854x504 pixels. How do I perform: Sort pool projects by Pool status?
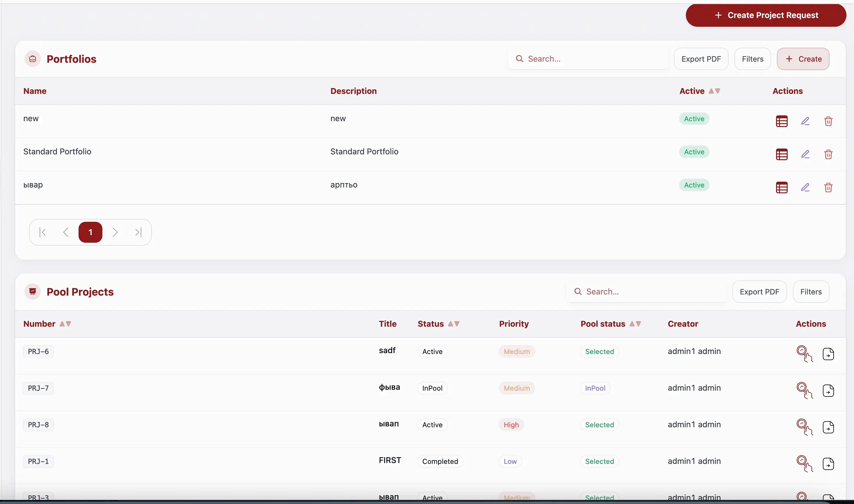point(635,324)
